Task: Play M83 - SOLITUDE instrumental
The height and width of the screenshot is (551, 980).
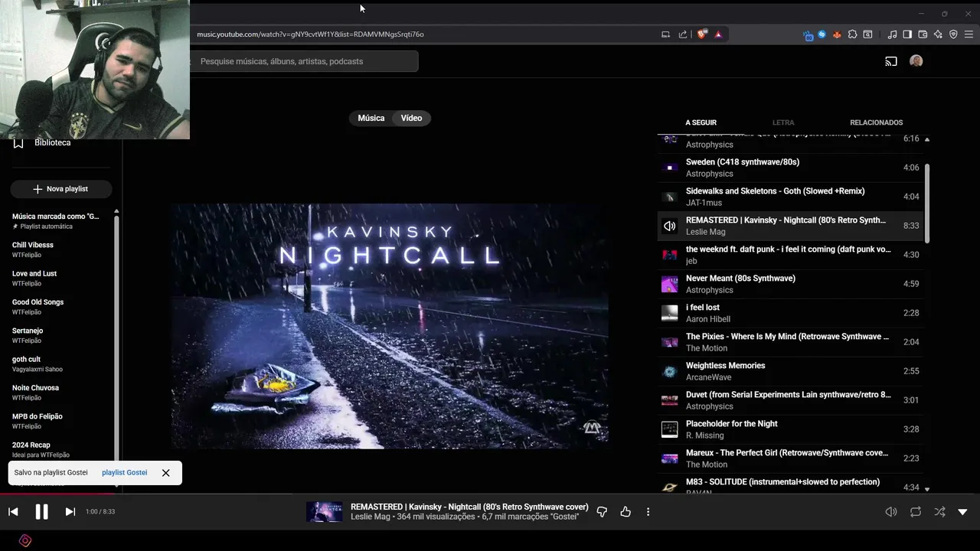Action: pyautogui.click(x=790, y=484)
